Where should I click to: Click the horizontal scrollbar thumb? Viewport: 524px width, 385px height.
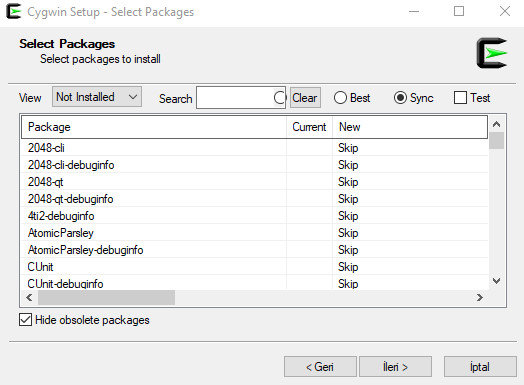tap(106, 297)
